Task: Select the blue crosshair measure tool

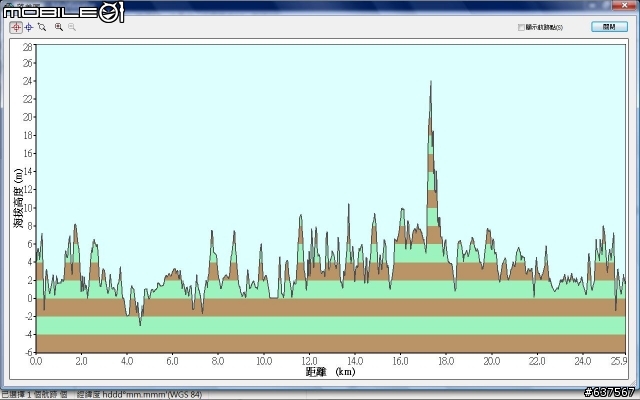Action: point(29,27)
